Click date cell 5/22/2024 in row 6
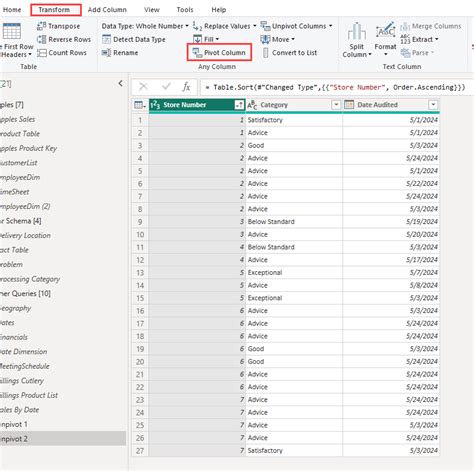This screenshot has width=474, height=471. point(391,184)
